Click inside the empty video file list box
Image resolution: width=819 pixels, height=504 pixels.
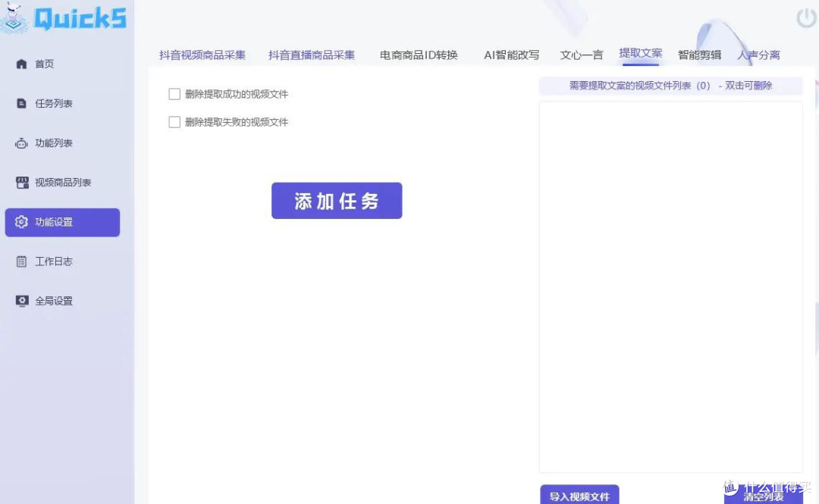click(670, 287)
